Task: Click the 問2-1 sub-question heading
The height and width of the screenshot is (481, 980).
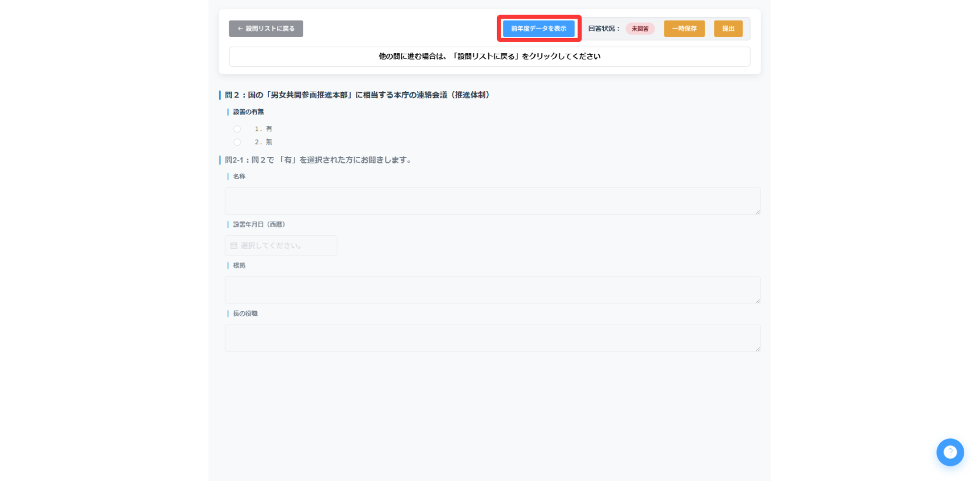Action: coord(318,160)
